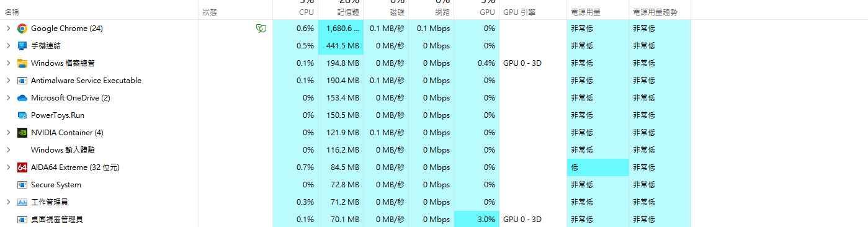This screenshot has width=868, height=227.
Task: Expand the AIDA64 Extreme process row
Action: (8, 167)
